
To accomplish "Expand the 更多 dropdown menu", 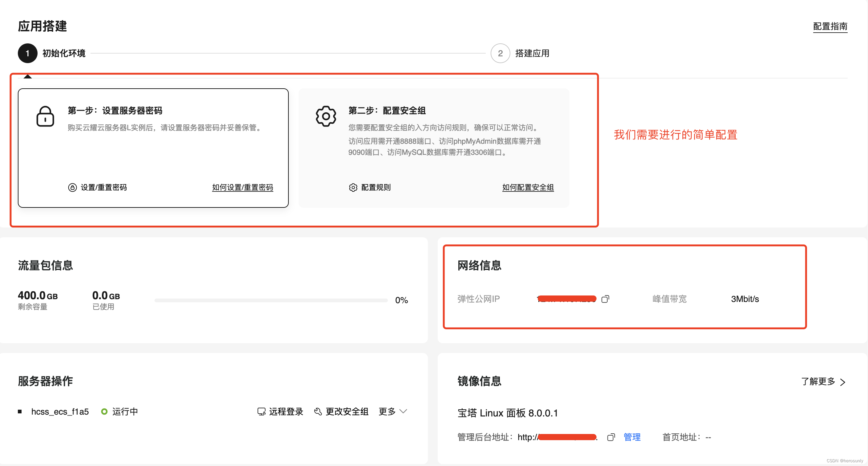I will tap(393, 412).
